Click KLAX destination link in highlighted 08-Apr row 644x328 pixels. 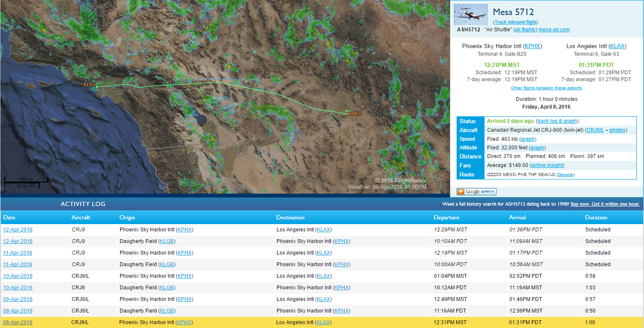coord(323,322)
